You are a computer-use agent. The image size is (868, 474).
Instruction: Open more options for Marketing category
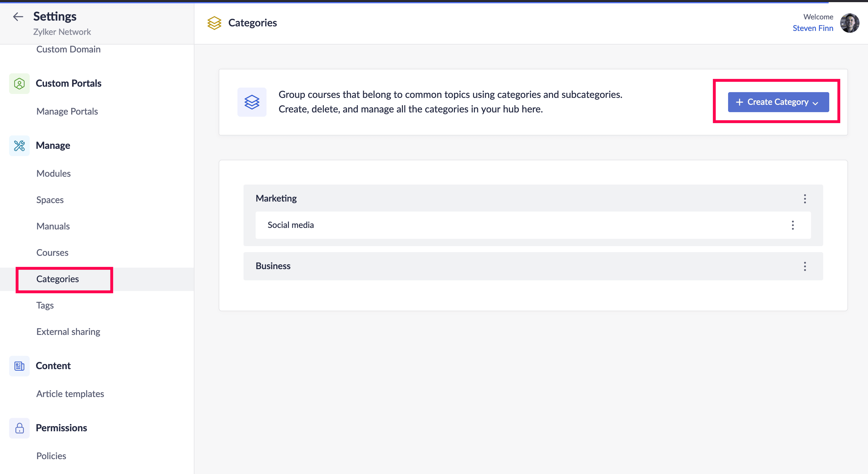[805, 199]
